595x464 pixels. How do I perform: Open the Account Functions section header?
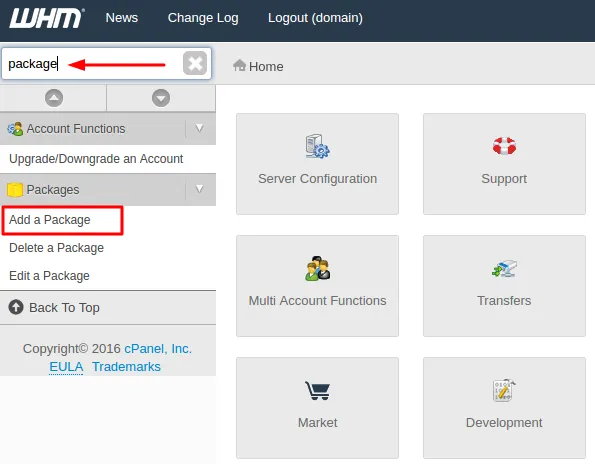point(108,129)
